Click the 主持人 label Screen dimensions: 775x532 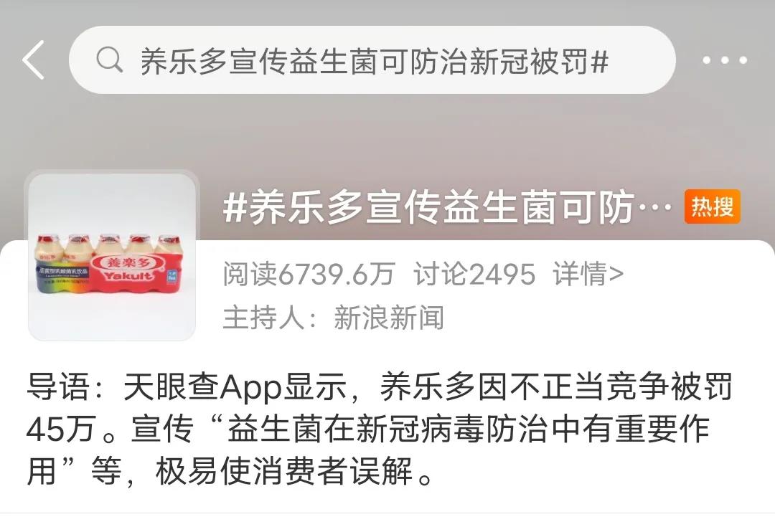(263, 317)
